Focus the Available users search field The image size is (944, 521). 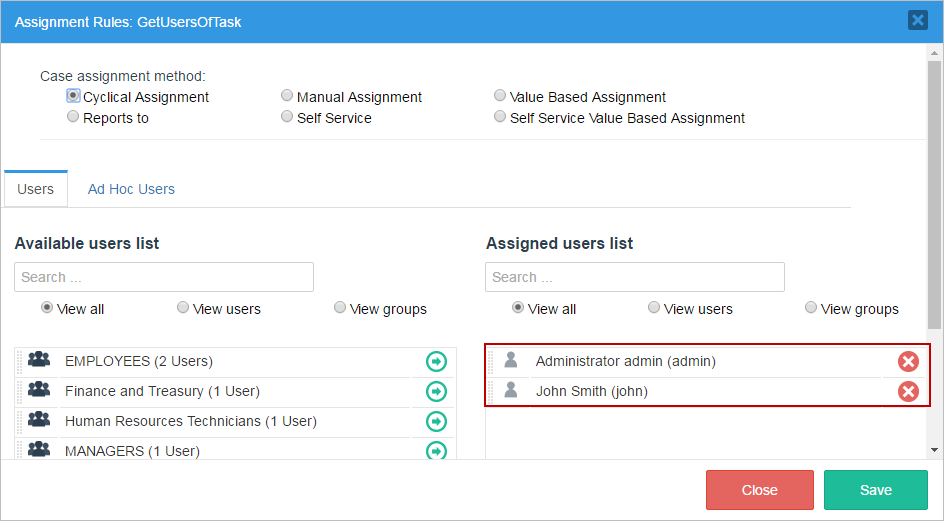pyautogui.click(x=164, y=277)
